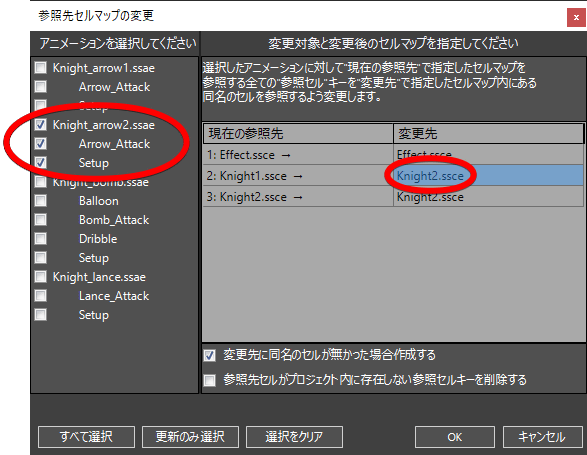Screen dimensions: 587x455
Task: Click the 更新のみ選択 button
Action: [x=190, y=437]
